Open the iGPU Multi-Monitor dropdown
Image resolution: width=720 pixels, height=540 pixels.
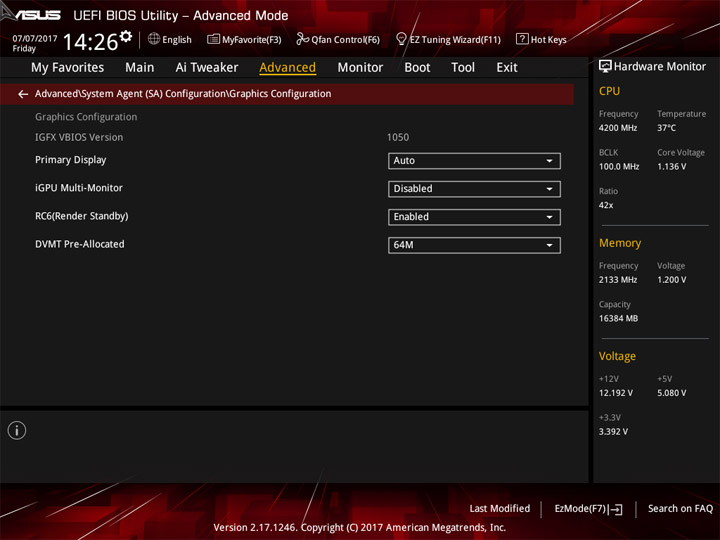coord(474,189)
